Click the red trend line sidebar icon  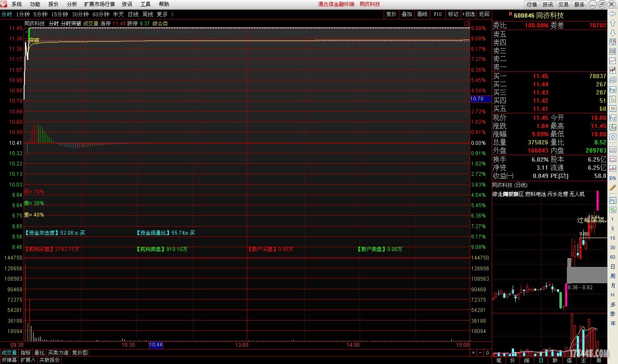click(x=613, y=61)
